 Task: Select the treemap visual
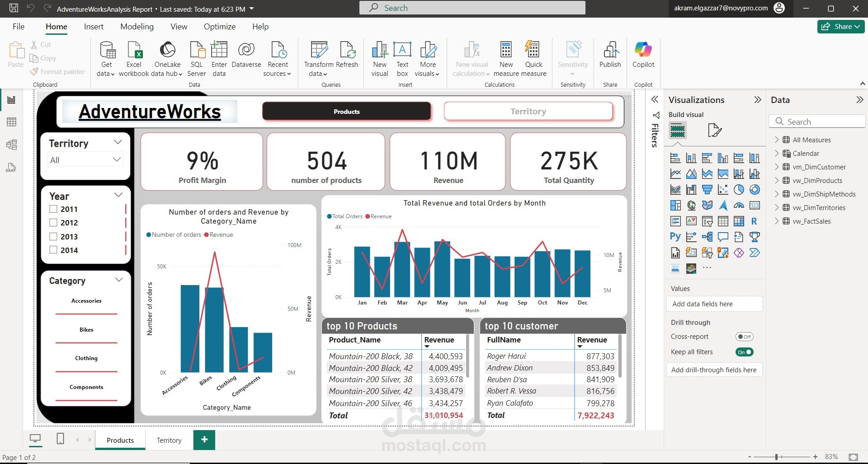tap(675, 206)
